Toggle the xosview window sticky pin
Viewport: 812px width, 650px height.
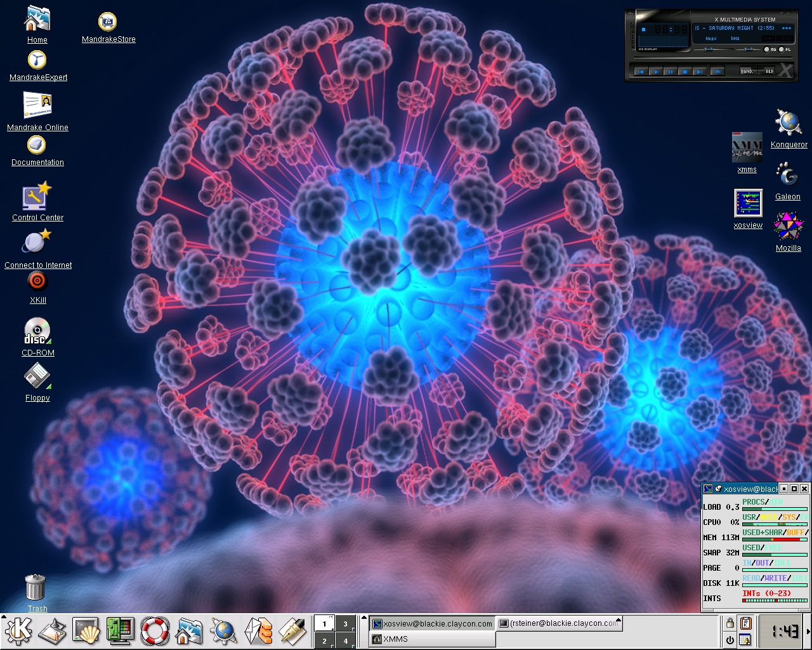point(718,489)
